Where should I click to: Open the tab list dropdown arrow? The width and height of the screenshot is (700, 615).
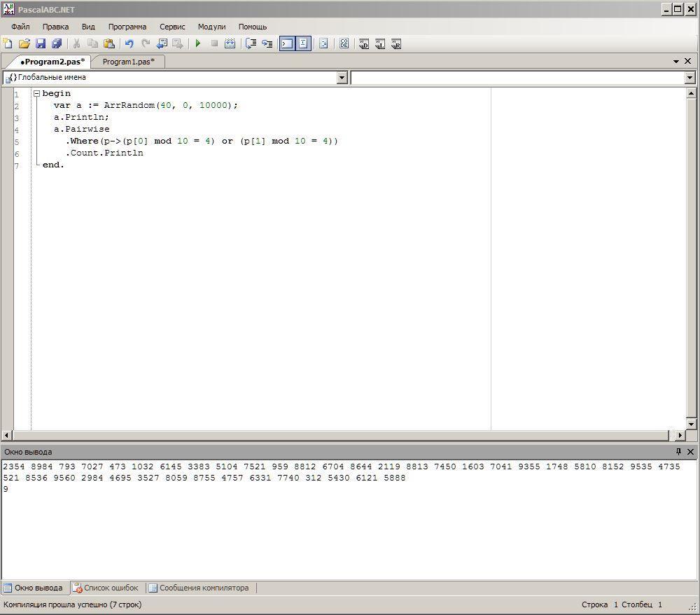coord(676,61)
